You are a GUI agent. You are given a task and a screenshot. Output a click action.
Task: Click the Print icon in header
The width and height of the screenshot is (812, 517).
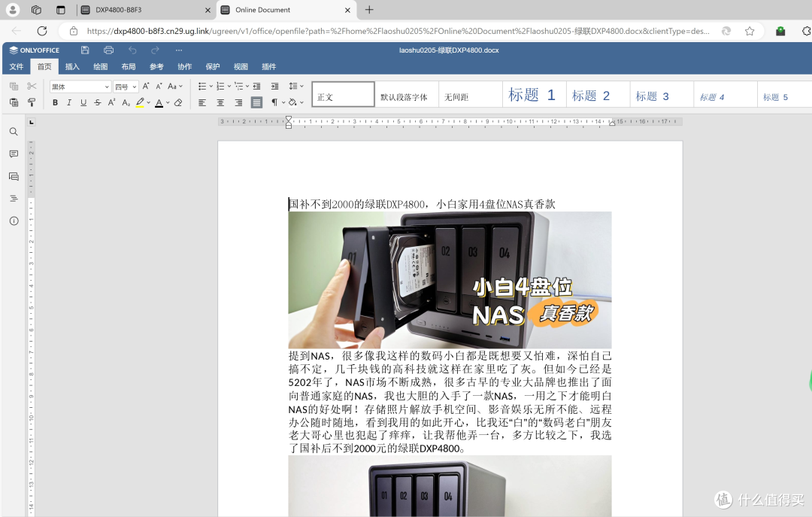[x=109, y=50]
